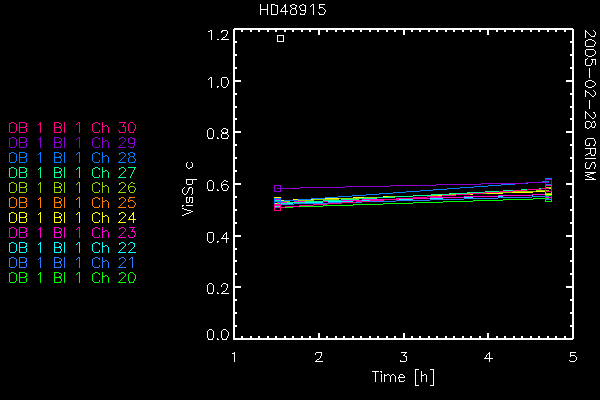600x400 pixels.
Task: Click the HD48915 plot title
Action: [293, 10]
